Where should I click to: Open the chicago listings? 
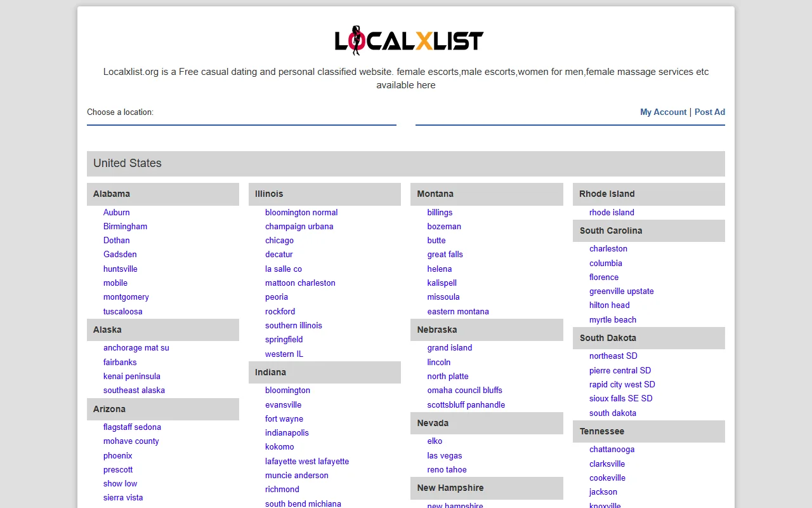279,240
